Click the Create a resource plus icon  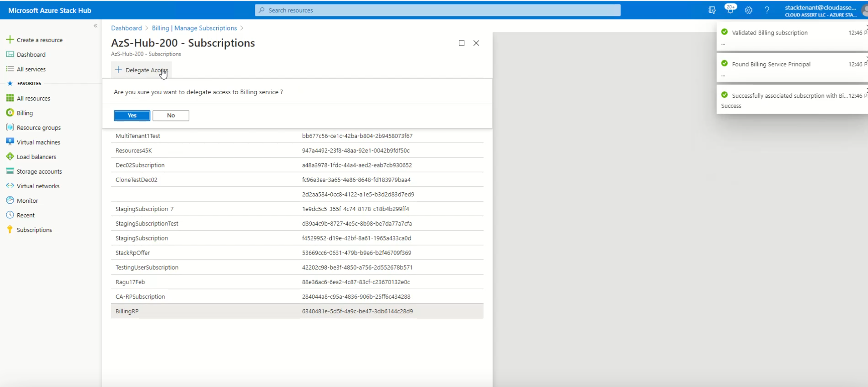10,40
